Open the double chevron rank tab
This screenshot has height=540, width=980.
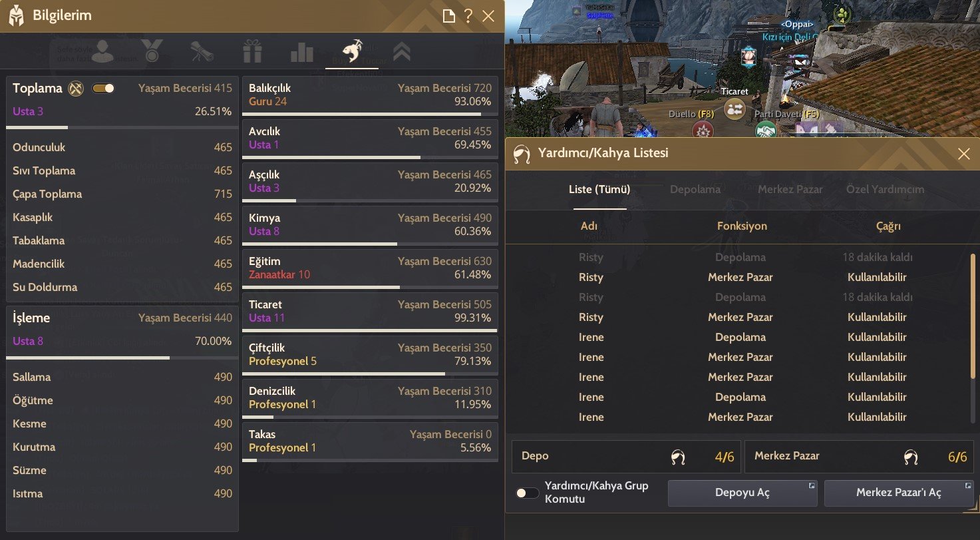tap(402, 51)
